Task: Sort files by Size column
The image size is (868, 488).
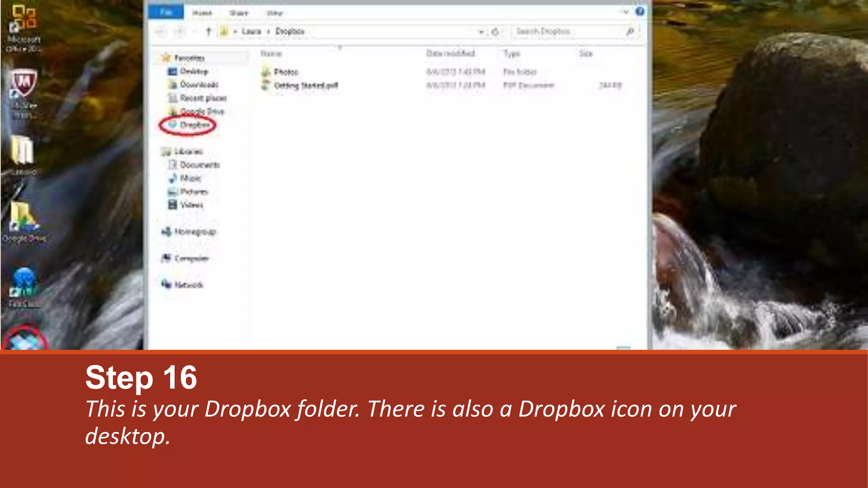Action: coord(586,53)
